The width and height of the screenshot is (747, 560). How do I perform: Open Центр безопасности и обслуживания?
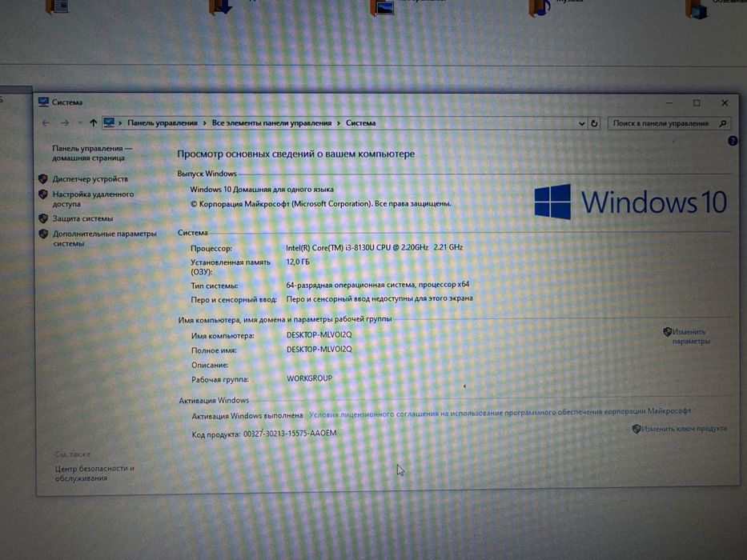pos(94,474)
